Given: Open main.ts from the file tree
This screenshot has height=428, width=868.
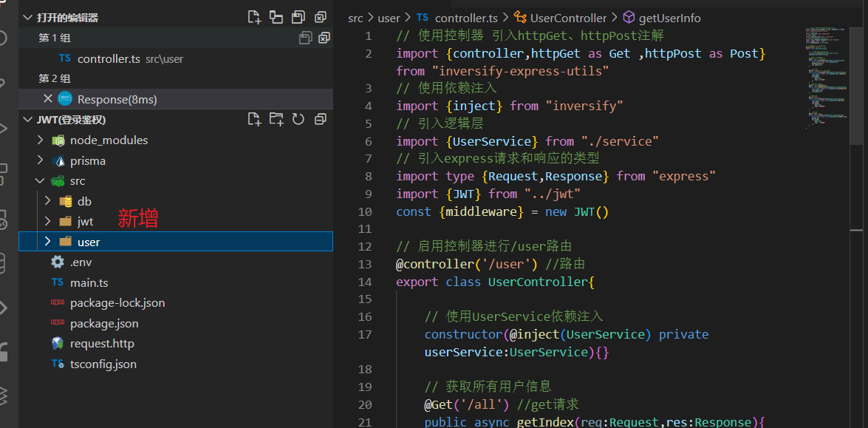Looking at the screenshot, I should pos(89,282).
